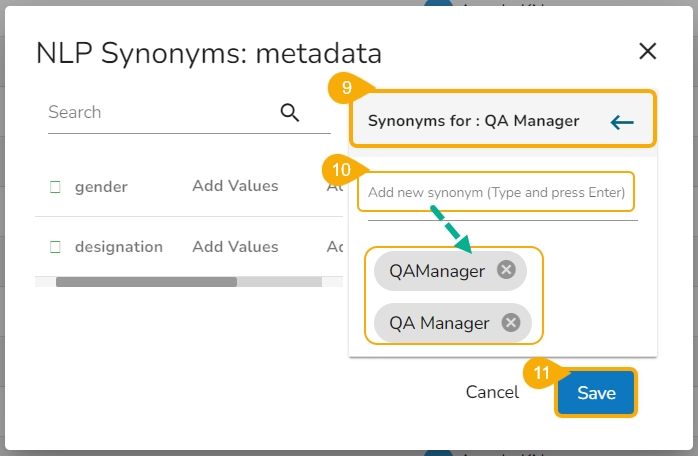698x456 pixels.
Task: Click the Synonyms for : QA Manager header
Action: [473, 121]
